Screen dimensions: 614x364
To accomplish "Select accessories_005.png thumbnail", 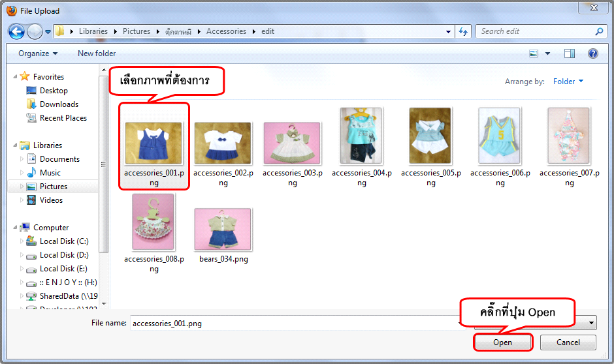I will pyautogui.click(x=430, y=136).
